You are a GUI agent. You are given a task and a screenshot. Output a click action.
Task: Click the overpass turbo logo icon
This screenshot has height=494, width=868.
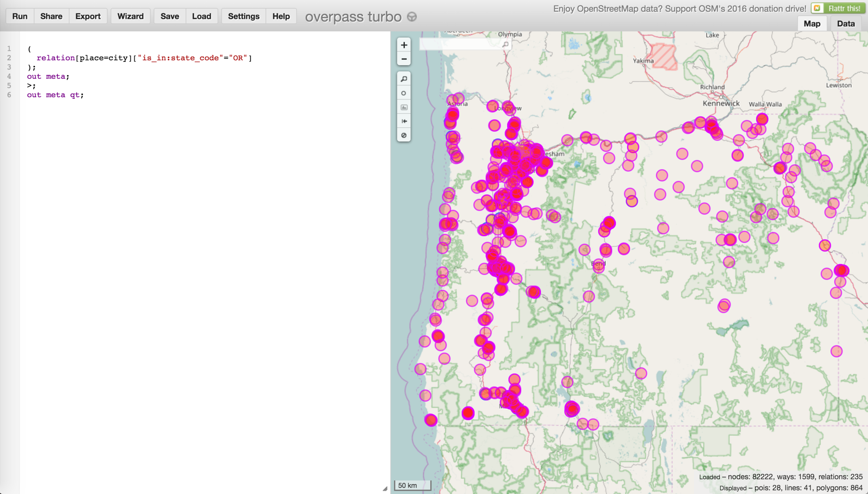coord(412,17)
